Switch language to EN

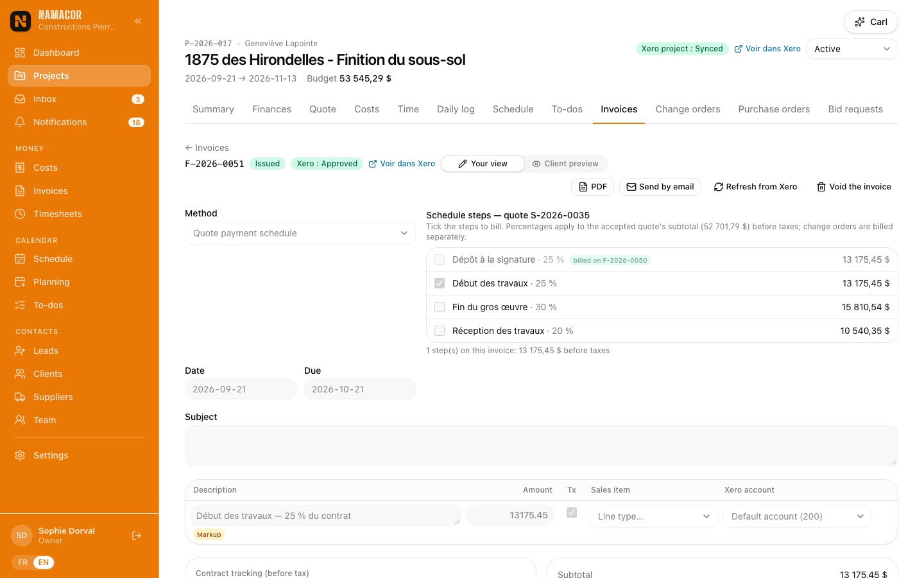click(44, 563)
